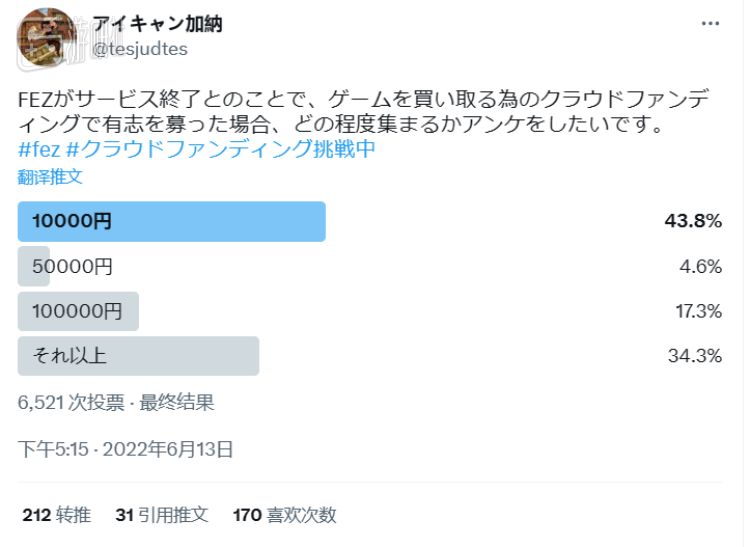This screenshot has height=547, width=750.
Task: Open the three-dot more options menu
Action: pyautogui.click(x=710, y=23)
